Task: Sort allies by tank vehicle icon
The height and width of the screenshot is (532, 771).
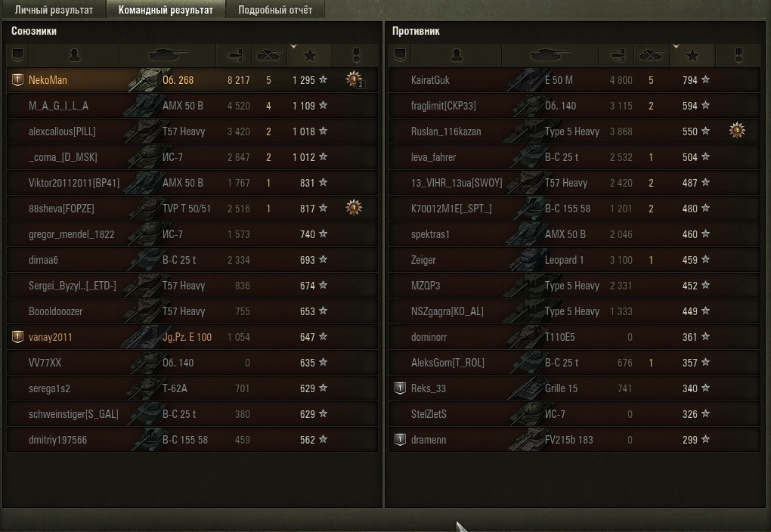Action: 168,55
